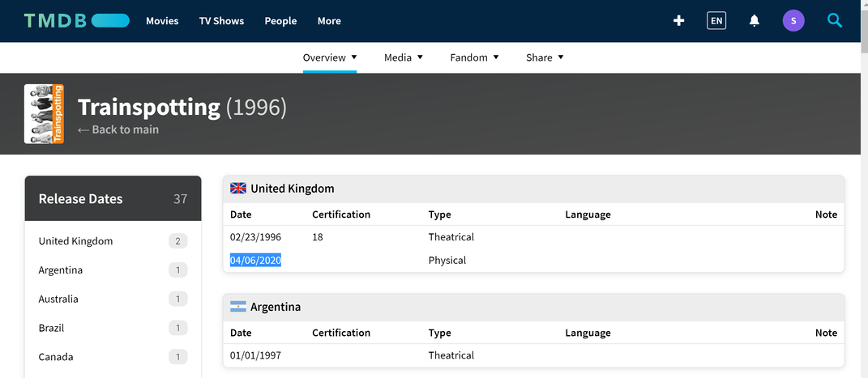This screenshot has width=868, height=378.
Task: Click the Back to main link
Action: point(118,130)
